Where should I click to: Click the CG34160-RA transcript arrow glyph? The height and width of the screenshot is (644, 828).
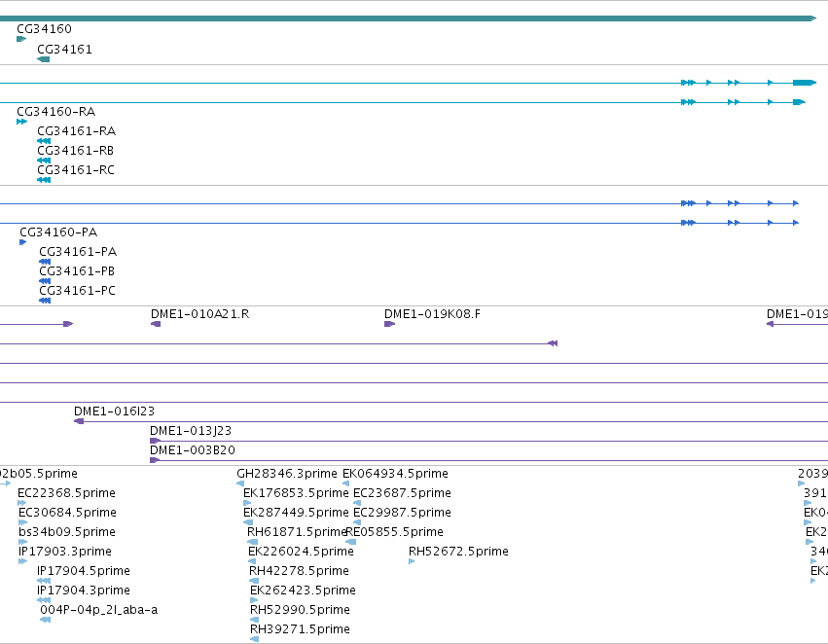[x=21, y=122]
